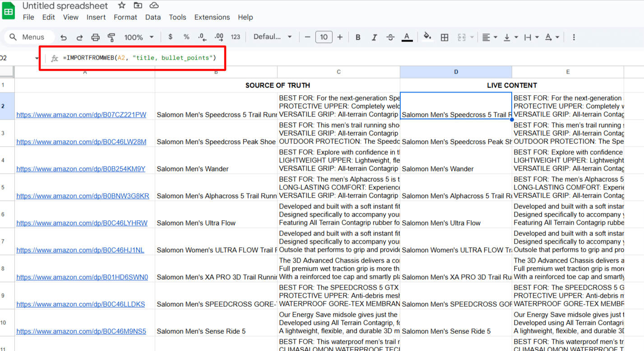
Task: Toggle Bold formatting
Action: 358,37
